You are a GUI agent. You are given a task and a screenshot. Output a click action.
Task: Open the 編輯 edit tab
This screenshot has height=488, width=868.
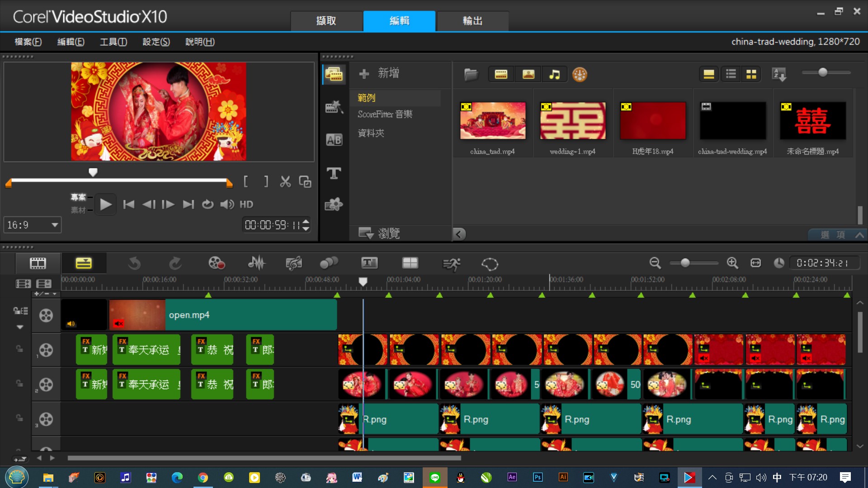coord(399,21)
